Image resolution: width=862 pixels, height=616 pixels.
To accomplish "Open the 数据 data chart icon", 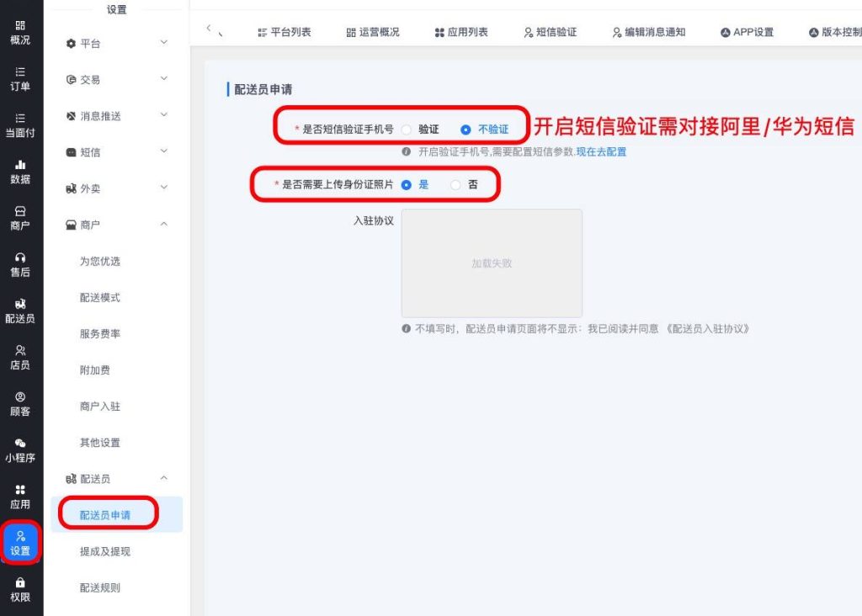I will click(x=20, y=172).
